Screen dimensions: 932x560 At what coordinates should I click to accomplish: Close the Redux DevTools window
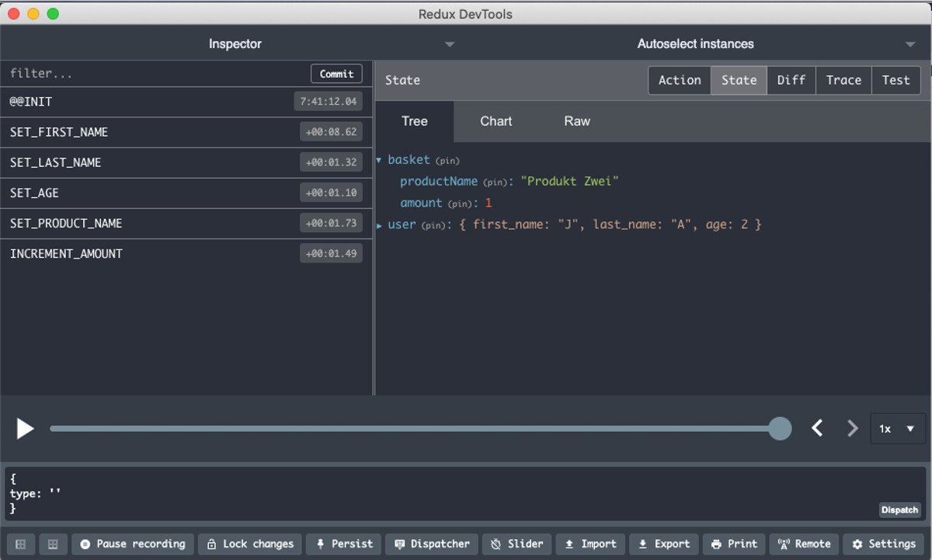pyautogui.click(x=15, y=14)
